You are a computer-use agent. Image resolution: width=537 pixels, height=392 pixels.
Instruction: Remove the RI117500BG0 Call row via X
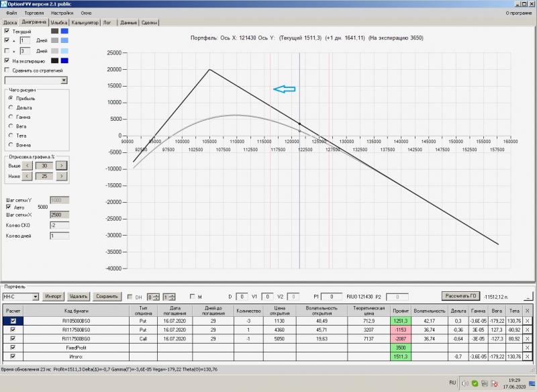[527, 338]
